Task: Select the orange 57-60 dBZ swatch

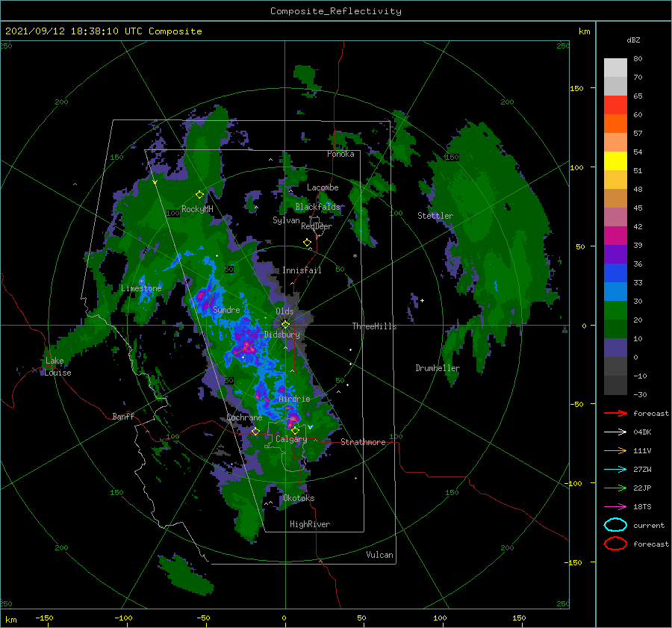Action: click(615, 124)
